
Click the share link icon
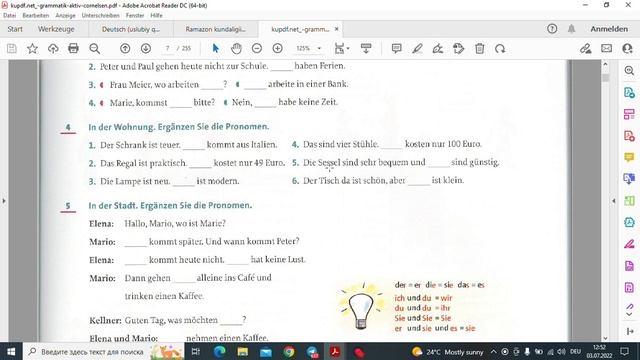(x=586, y=49)
